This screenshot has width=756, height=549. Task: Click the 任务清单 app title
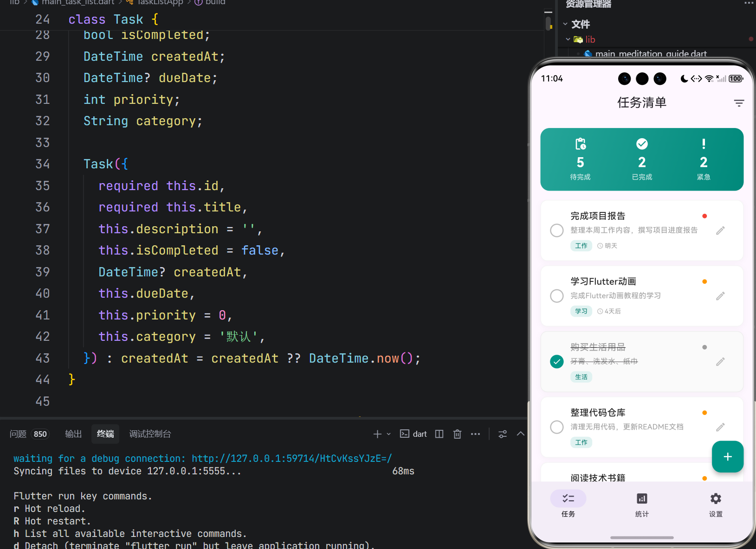[642, 102]
